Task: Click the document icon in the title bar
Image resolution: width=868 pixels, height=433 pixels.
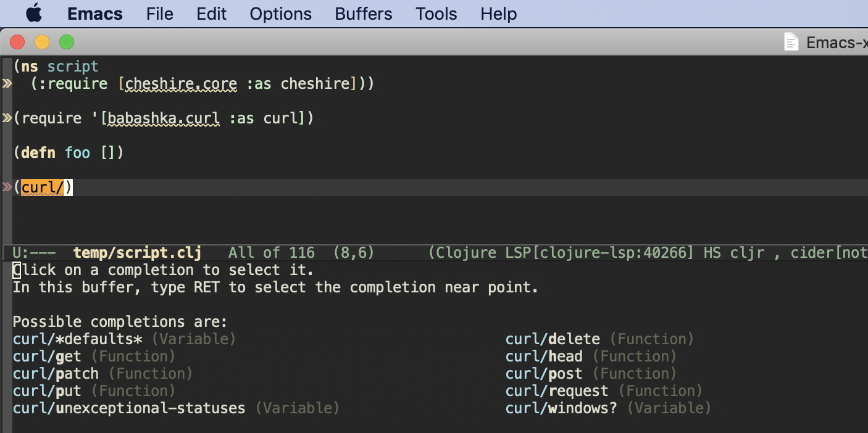Action: 791,41
